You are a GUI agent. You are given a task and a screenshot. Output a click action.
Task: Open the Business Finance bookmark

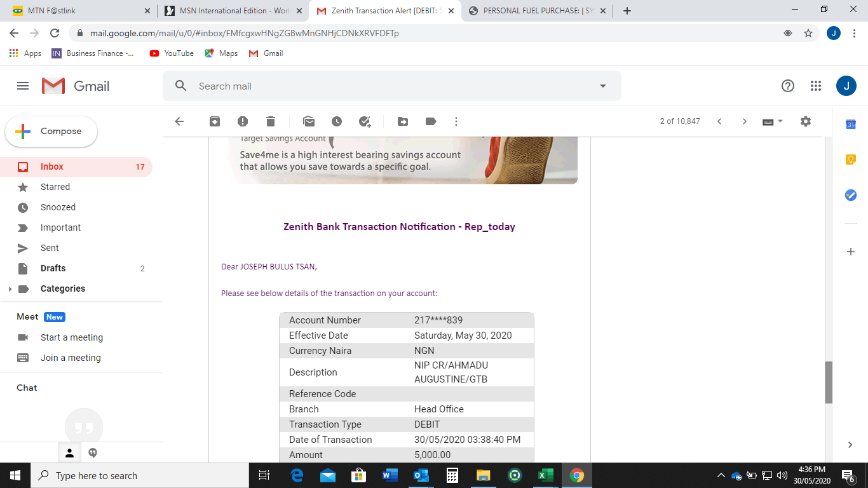click(x=93, y=53)
